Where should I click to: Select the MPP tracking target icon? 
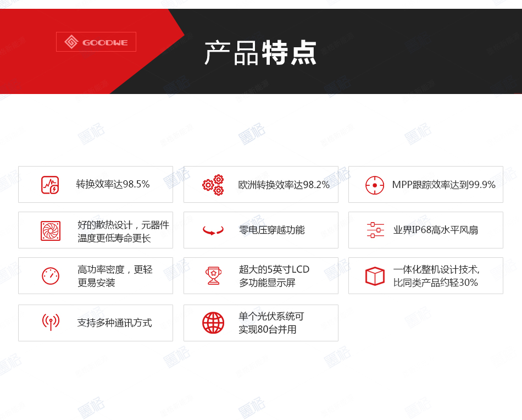tap(375, 185)
